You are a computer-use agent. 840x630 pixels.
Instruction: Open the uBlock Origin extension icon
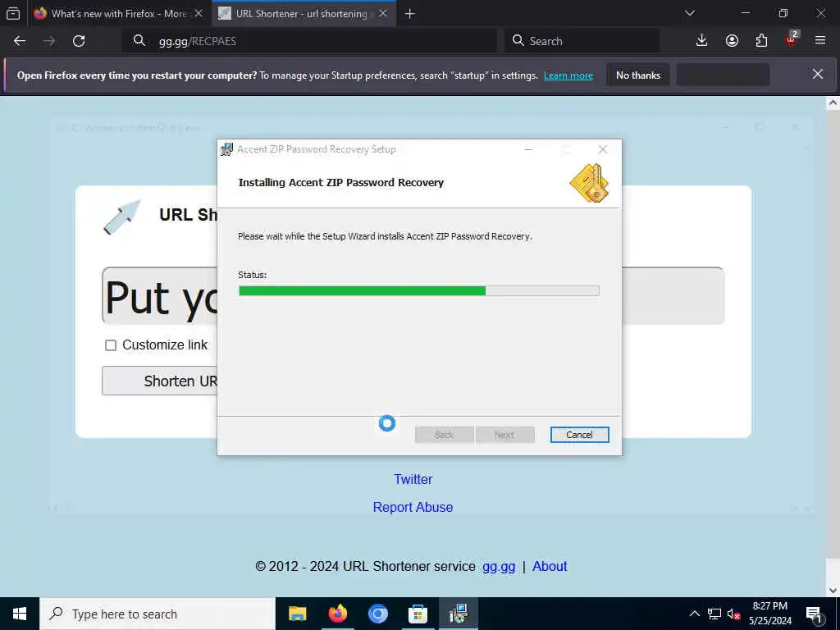792,39
